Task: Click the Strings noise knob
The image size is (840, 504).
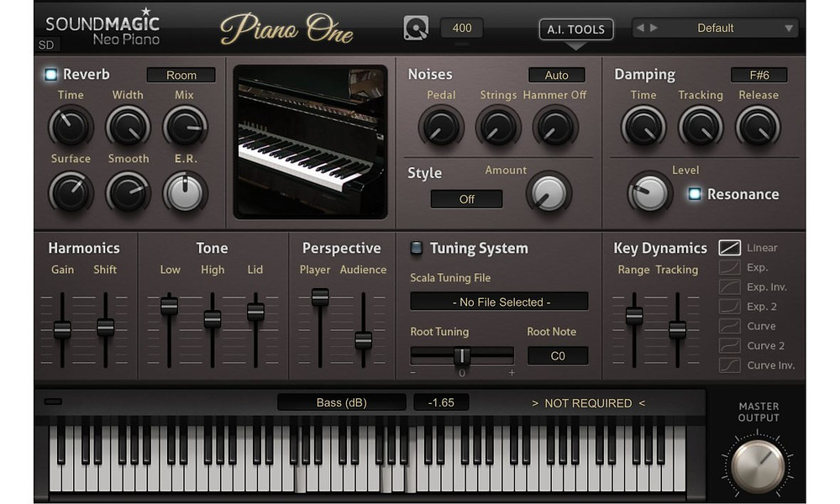Action: 498,127
